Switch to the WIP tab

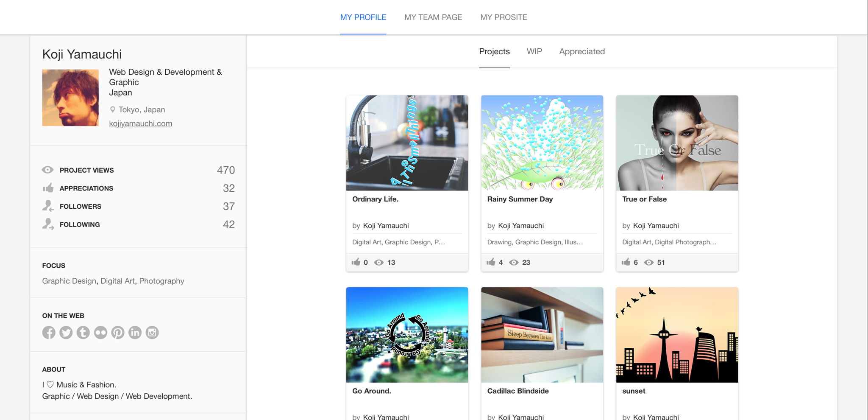(x=534, y=51)
